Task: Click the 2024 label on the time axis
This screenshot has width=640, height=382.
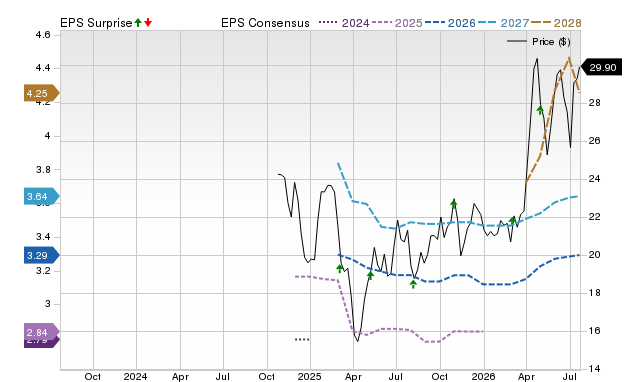Action: click(x=136, y=376)
